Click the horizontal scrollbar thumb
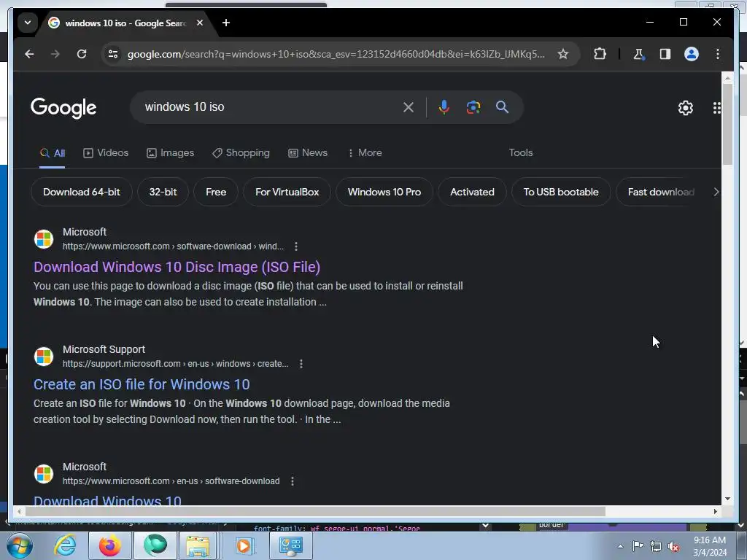747x560 pixels. [x=315, y=511]
